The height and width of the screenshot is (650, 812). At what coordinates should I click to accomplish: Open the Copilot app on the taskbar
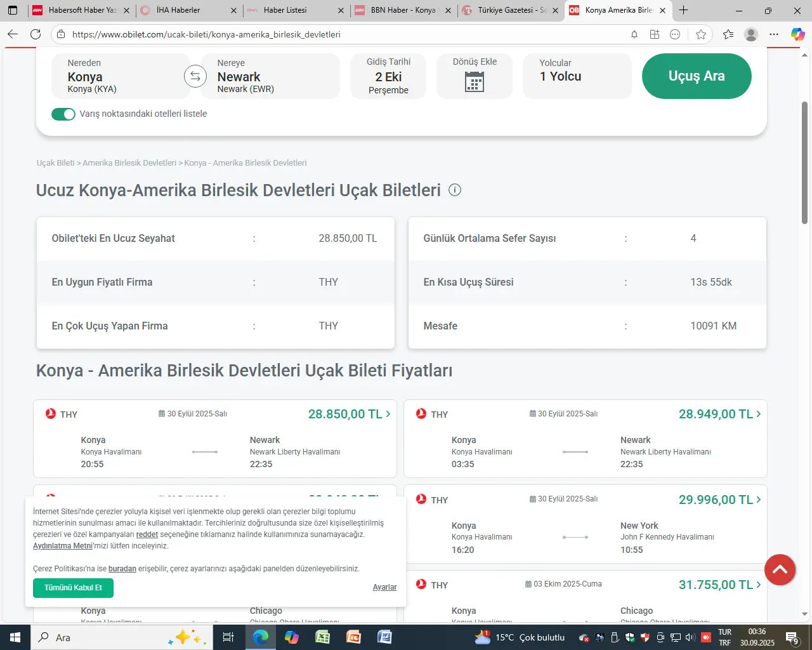[x=291, y=637]
